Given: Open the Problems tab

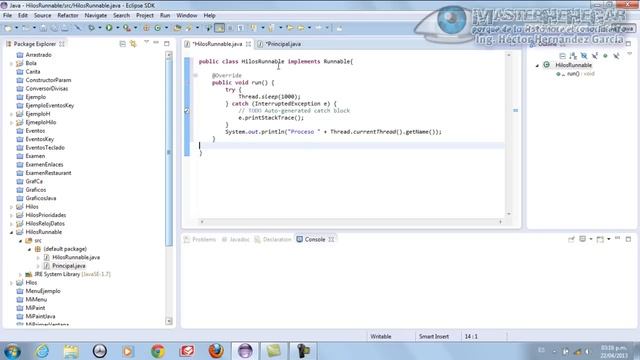Looking at the screenshot, I should tap(200, 240).
